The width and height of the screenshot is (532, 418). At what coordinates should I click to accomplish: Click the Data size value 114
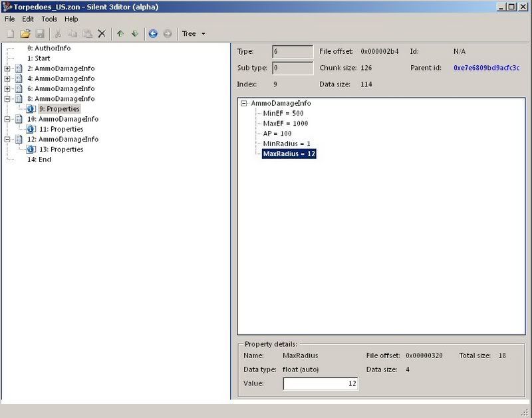[366, 84]
